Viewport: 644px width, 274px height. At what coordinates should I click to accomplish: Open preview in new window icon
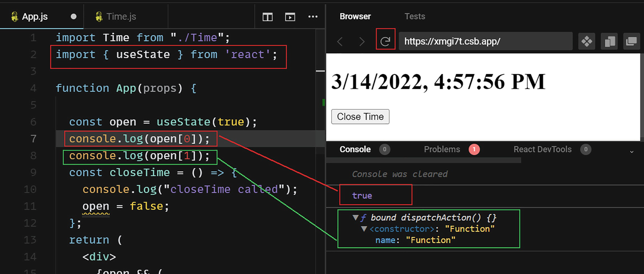(631, 41)
